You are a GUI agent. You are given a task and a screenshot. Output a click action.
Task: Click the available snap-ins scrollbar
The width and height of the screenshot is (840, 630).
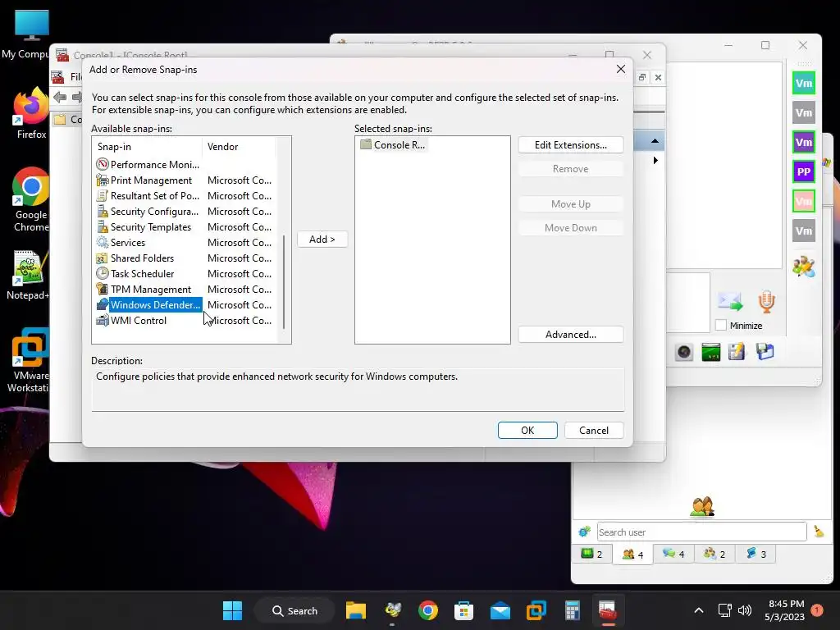click(x=283, y=282)
